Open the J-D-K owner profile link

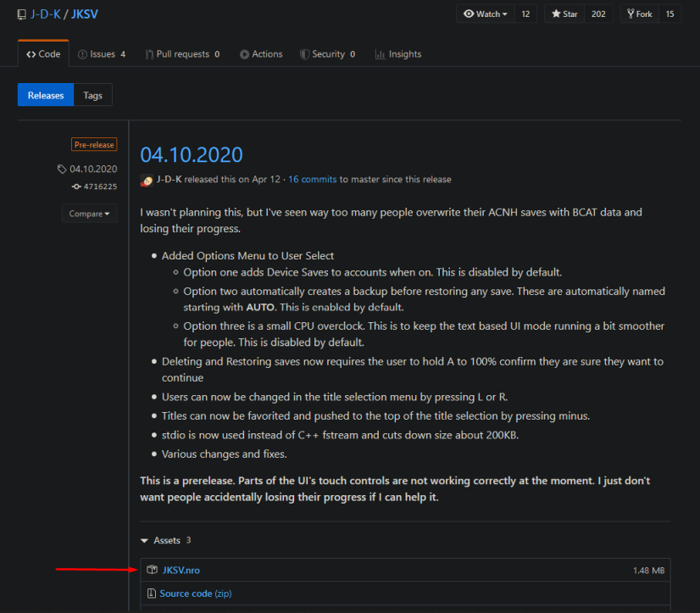pyautogui.click(x=45, y=14)
